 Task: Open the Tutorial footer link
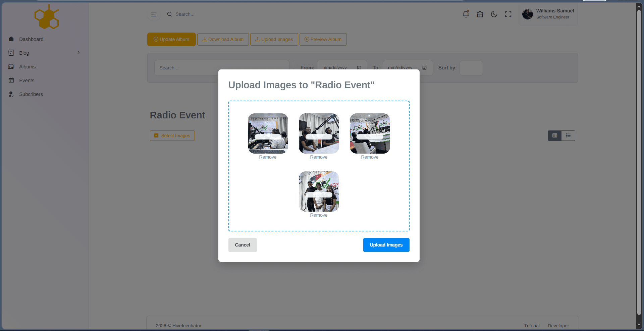(532, 326)
